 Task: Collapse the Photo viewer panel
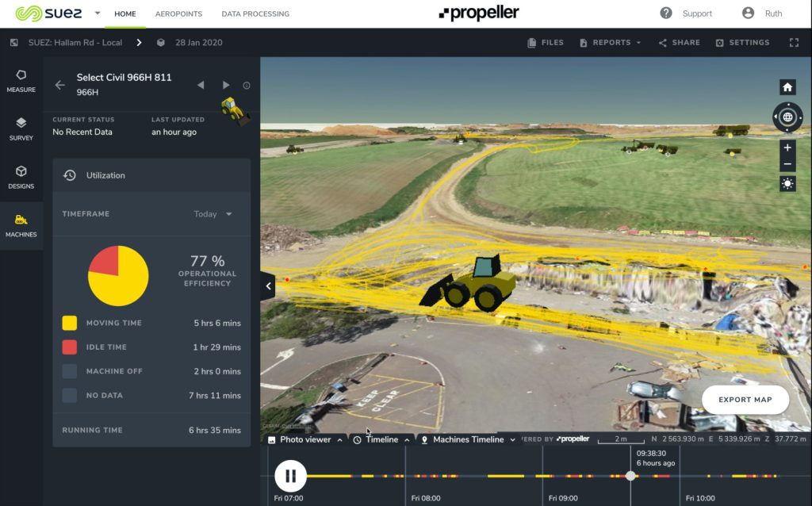[x=341, y=439]
